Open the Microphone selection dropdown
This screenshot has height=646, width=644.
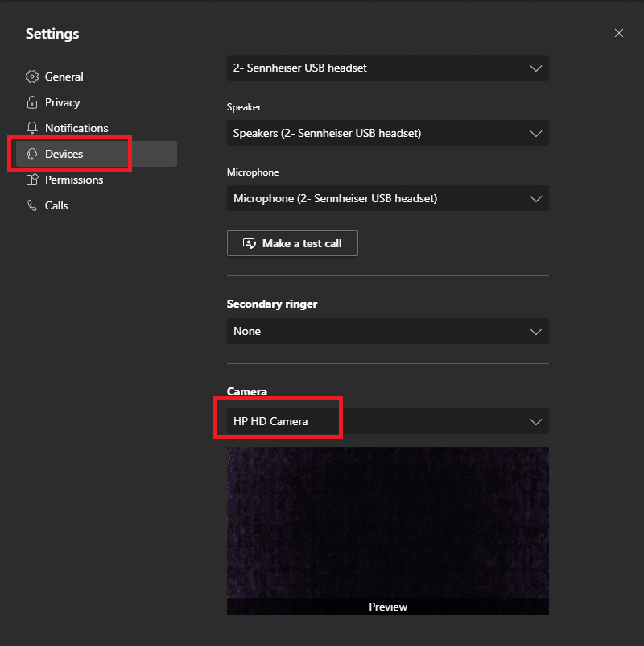[387, 198]
